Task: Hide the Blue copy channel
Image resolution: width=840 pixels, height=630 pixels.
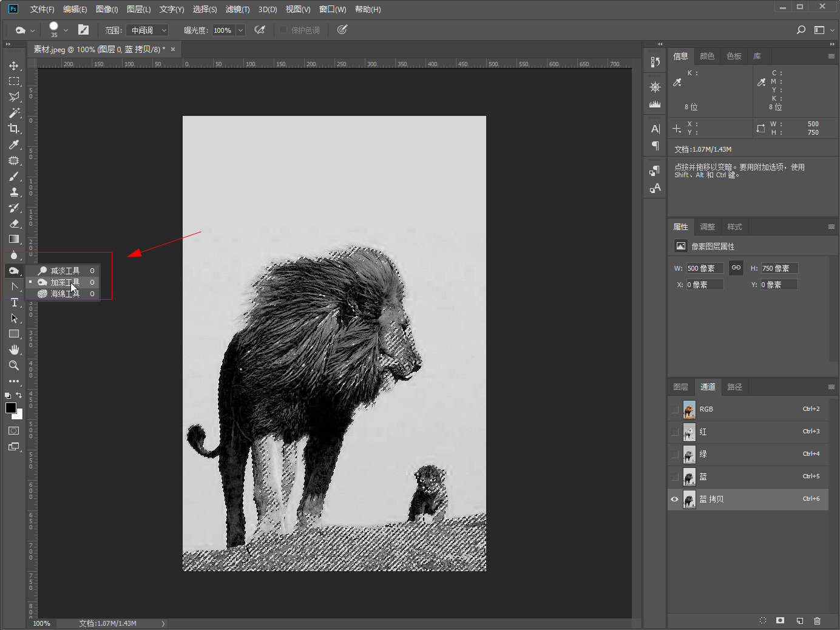Action: [675, 499]
